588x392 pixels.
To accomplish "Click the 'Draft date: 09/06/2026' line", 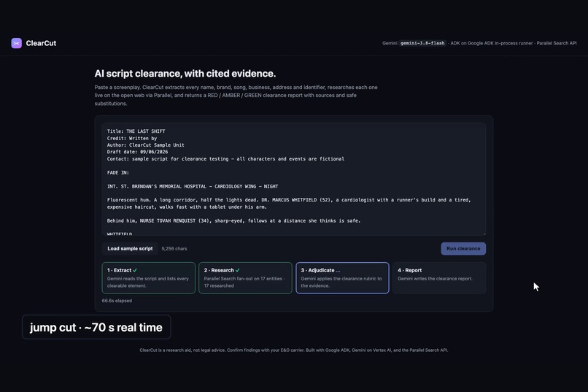I will point(137,152).
